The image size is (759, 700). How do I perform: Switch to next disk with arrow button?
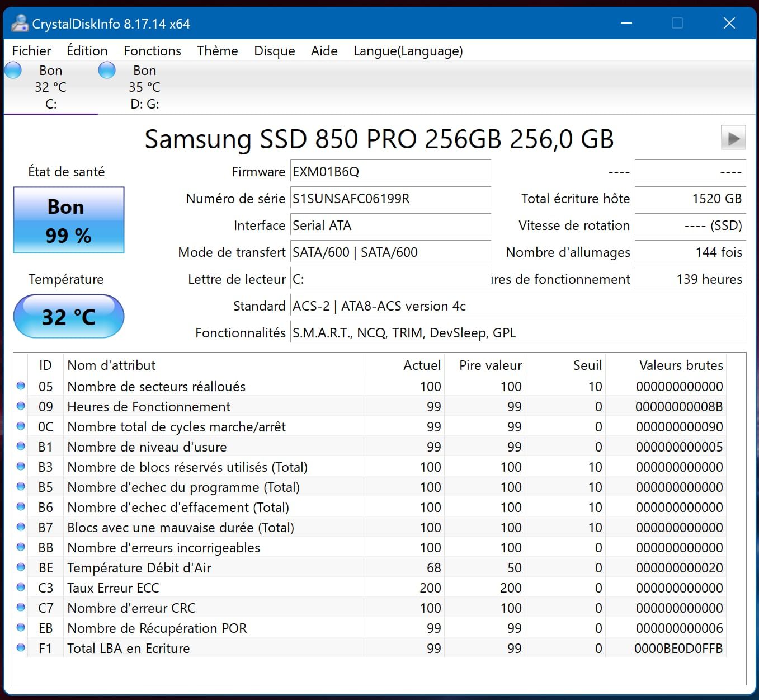[733, 138]
